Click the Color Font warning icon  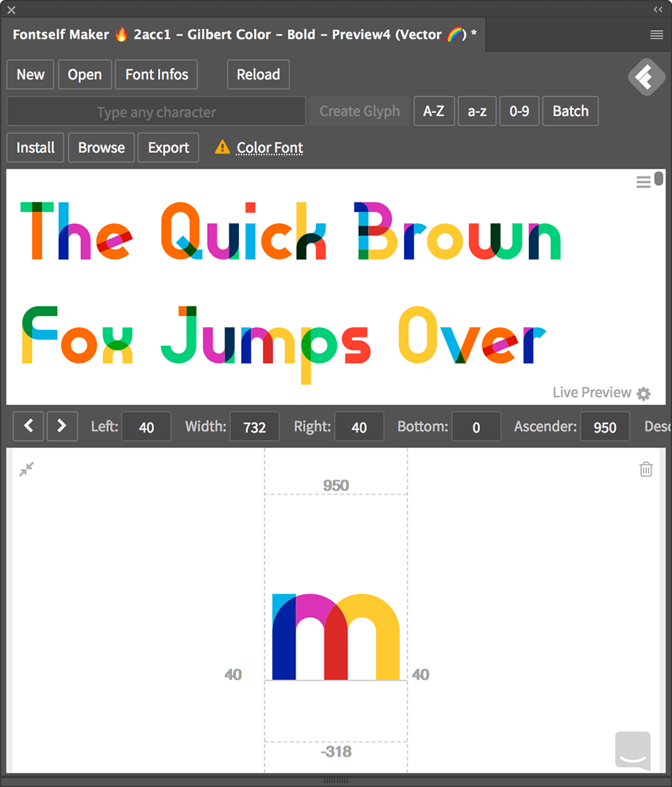pyautogui.click(x=222, y=147)
